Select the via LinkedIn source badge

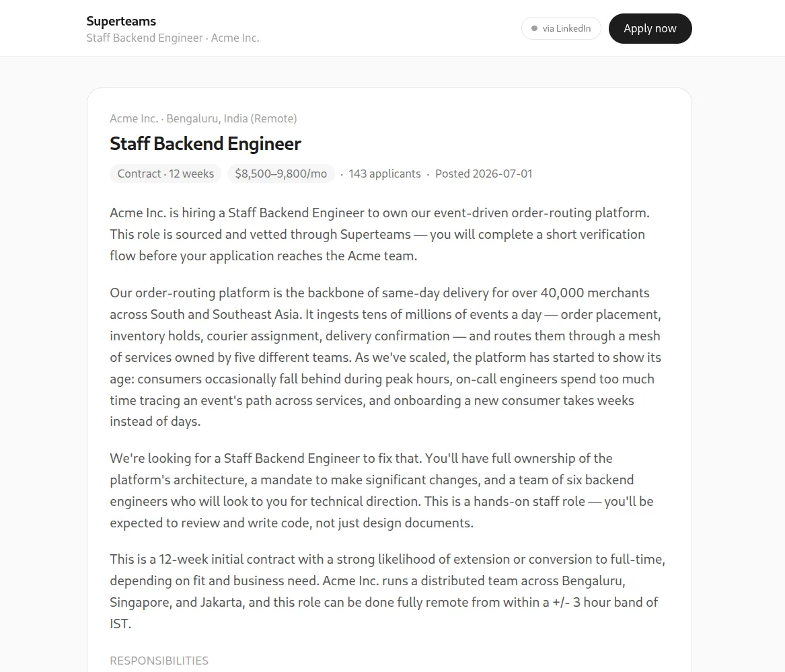(561, 28)
